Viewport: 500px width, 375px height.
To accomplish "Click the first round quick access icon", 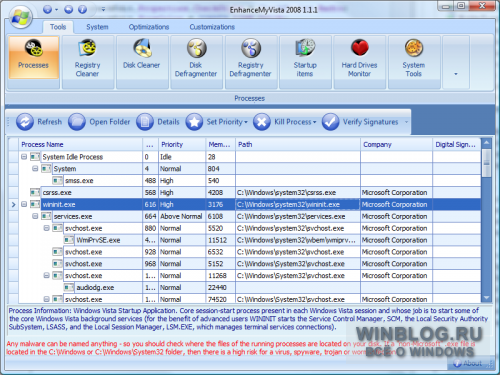I will tap(48, 9).
